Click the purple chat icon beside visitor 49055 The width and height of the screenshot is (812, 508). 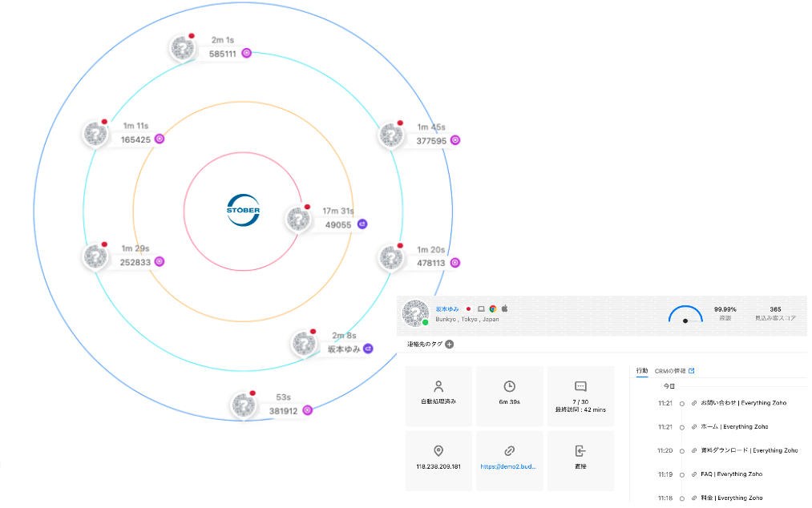coord(362,225)
